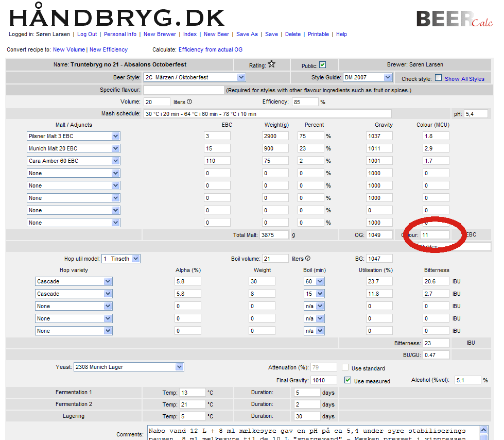Click the pH input field
Image resolution: width=504 pixels, height=440 pixels.
(476, 114)
